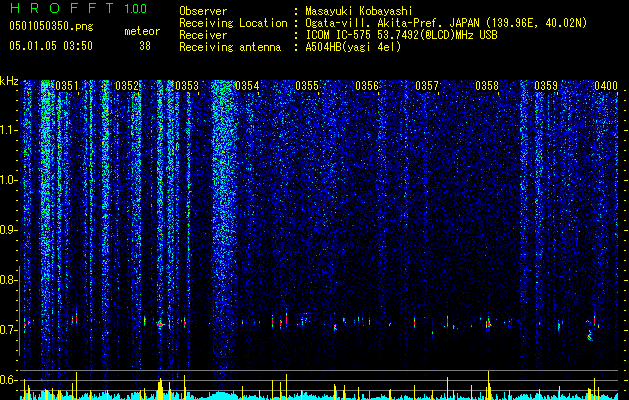Click the kHz axis unit label
629x400 pixels.
coord(9,81)
